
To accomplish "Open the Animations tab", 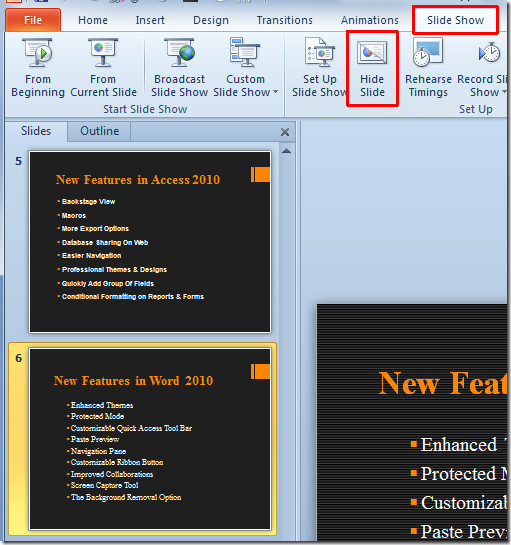I will [370, 20].
